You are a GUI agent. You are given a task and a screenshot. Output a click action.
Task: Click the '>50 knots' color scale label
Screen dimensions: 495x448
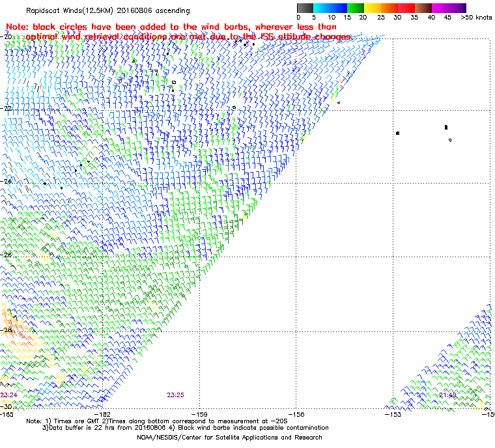[476, 18]
